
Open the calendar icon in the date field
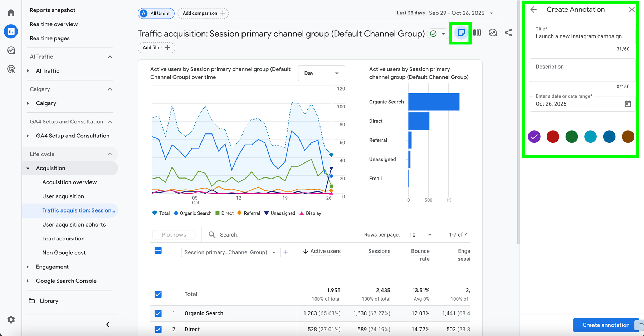(x=628, y=104)
